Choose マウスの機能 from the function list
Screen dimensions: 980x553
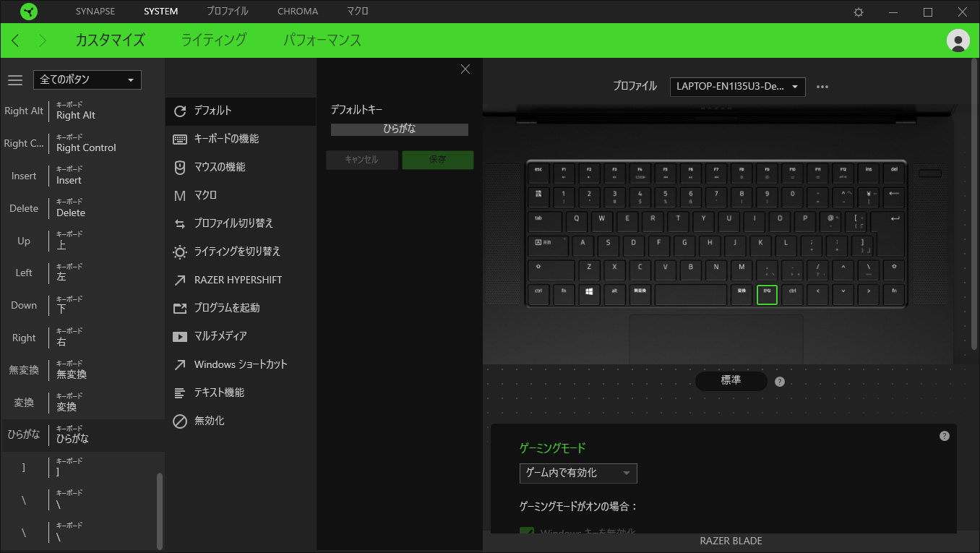(241, 167)
